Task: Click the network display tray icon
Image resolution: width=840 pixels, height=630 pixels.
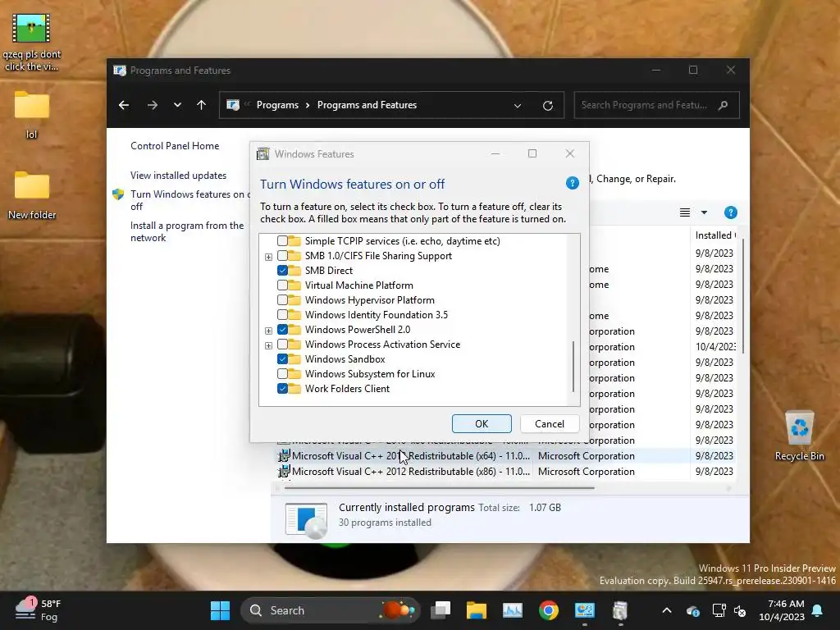Action: (719, 610)
